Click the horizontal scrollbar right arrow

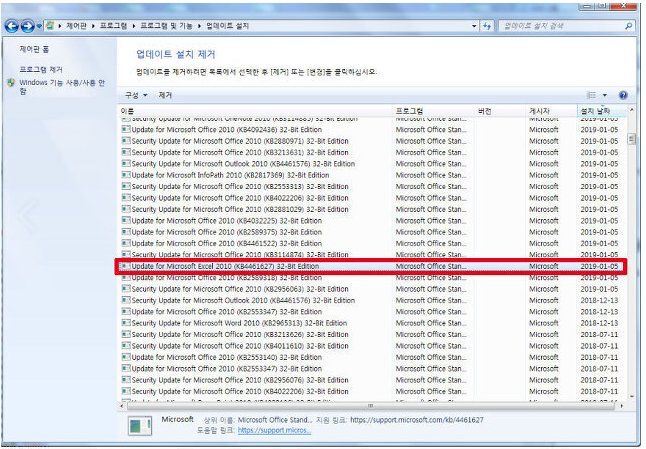click(621, 406)
